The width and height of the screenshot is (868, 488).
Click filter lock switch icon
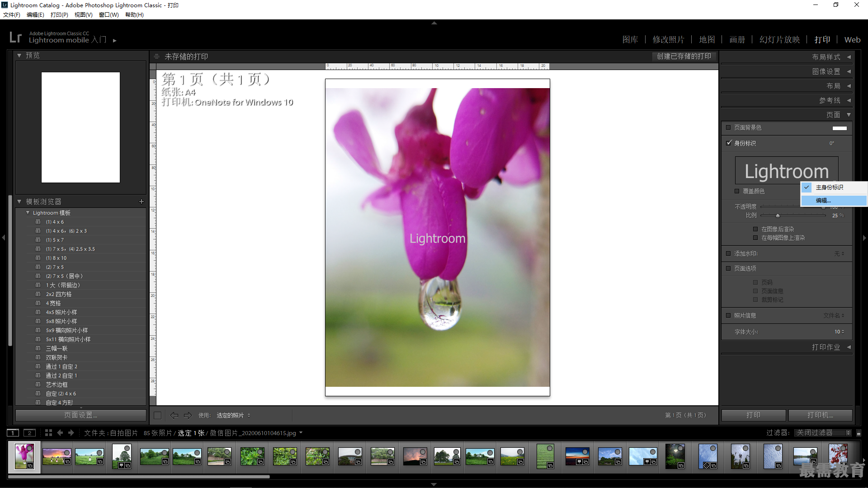click(859, 433)
